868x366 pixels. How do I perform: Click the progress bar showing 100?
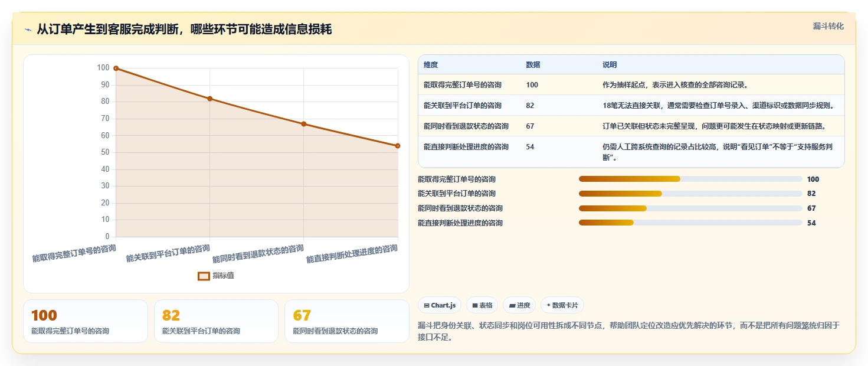pos(690,179)
